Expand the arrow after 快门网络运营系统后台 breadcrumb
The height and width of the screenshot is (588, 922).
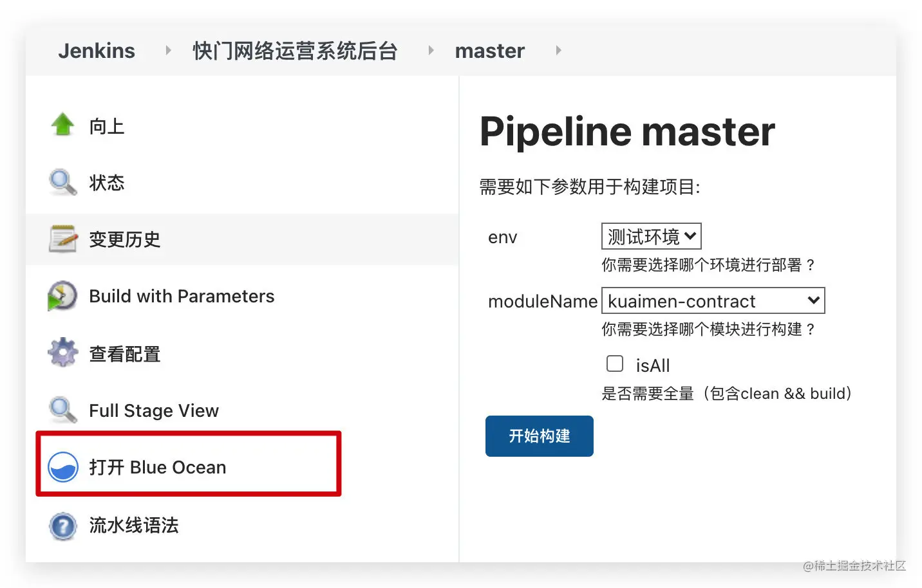point(431,50)
